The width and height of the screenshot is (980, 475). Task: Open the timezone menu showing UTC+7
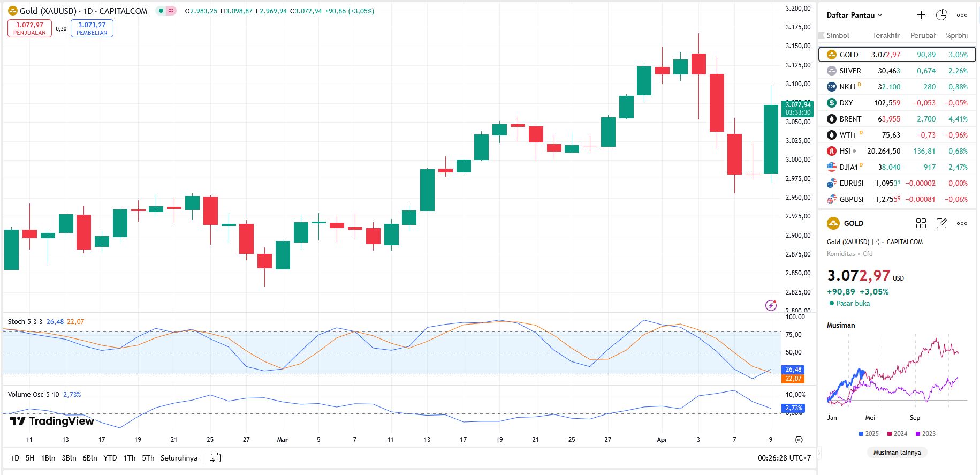click(784, 458)
